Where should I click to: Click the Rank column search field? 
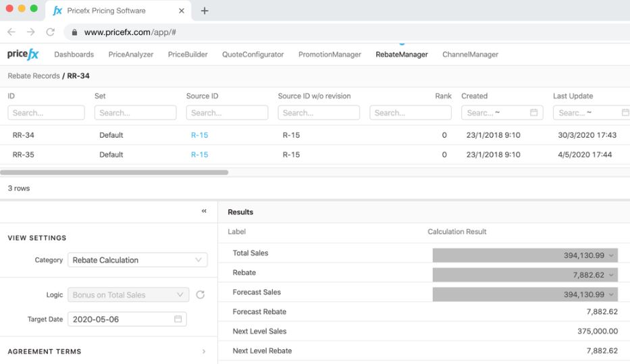(411, 113)
